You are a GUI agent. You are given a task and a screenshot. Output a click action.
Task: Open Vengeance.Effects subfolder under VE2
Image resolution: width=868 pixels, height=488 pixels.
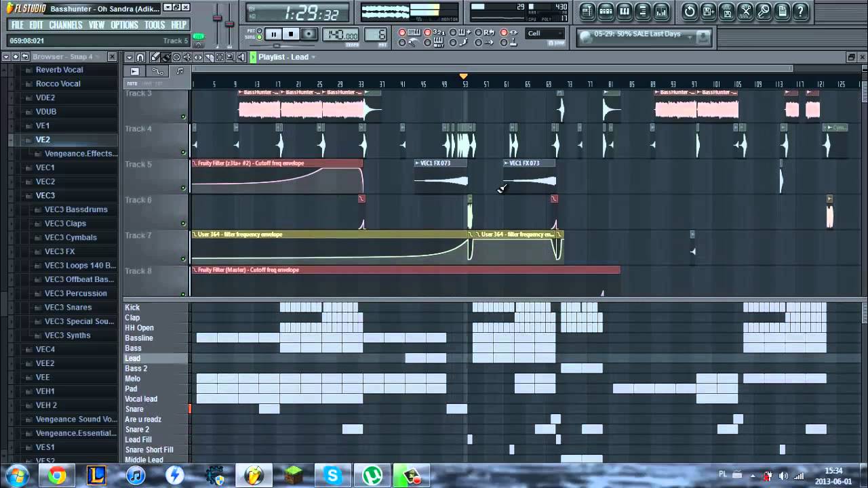[x=81, y=154]
